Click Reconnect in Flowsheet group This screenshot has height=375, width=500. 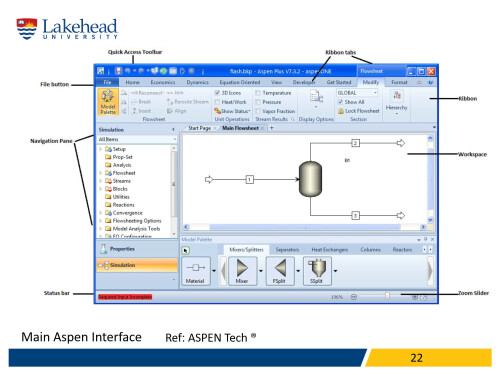(147, 93)
